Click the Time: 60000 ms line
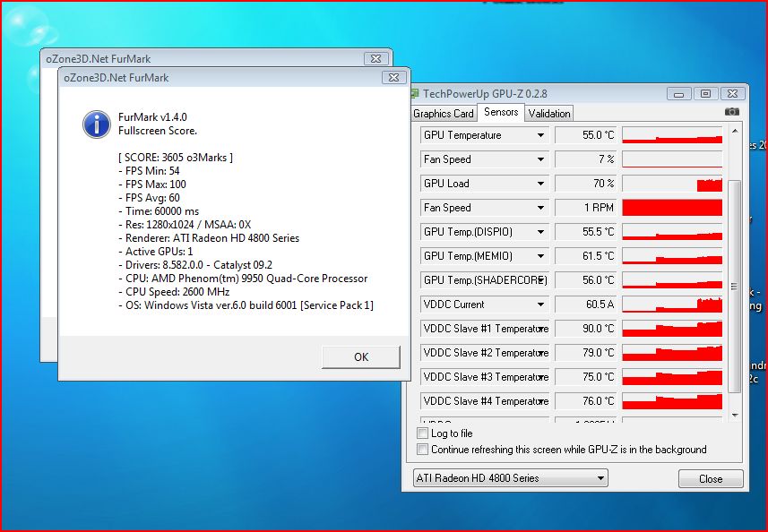The width and height of the screenshot is (768, 532). 159,211
